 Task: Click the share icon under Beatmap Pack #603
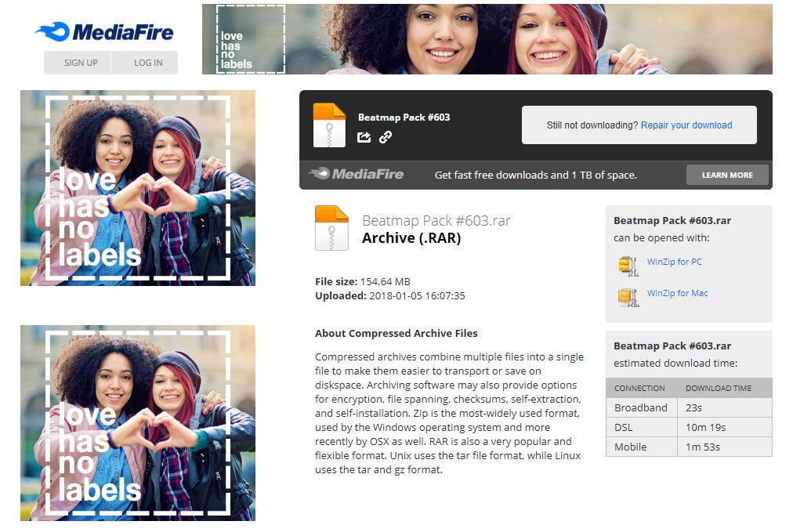[x=364, y=137]
